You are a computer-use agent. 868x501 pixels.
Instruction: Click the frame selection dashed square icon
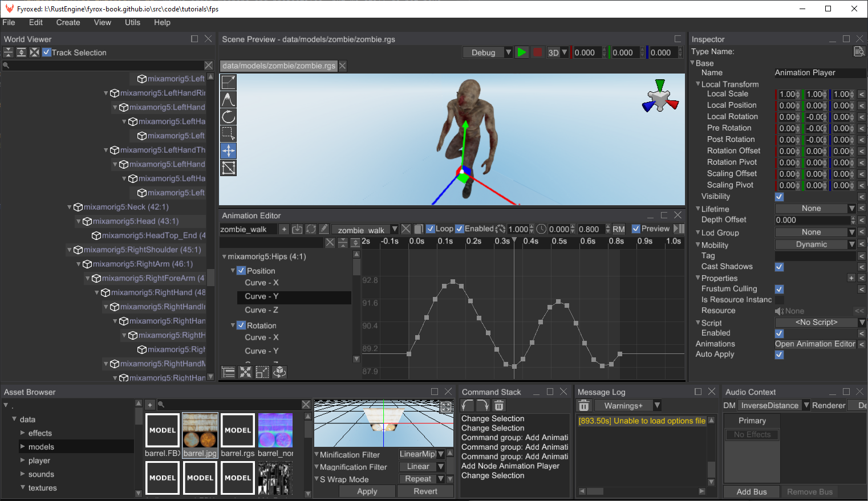pyautogui.click(x=262, y=372)
